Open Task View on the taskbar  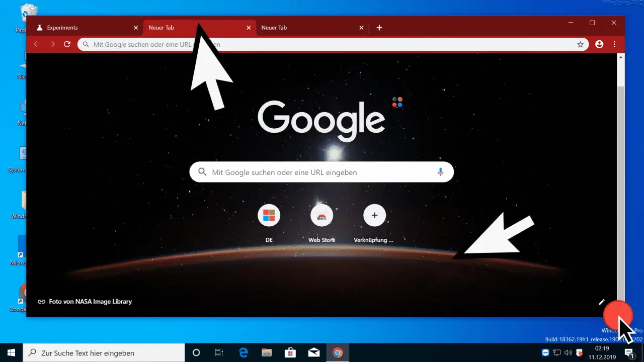click(x=218, y=353)
